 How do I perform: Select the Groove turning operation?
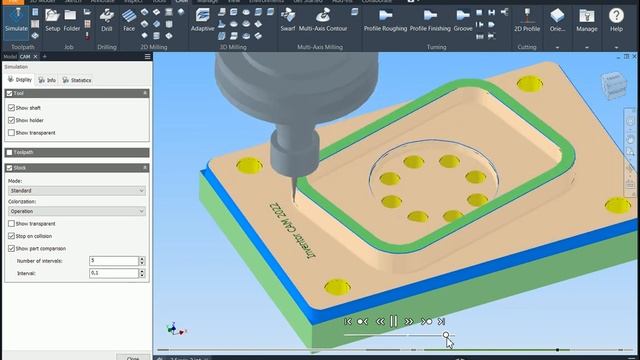point(463,21)
